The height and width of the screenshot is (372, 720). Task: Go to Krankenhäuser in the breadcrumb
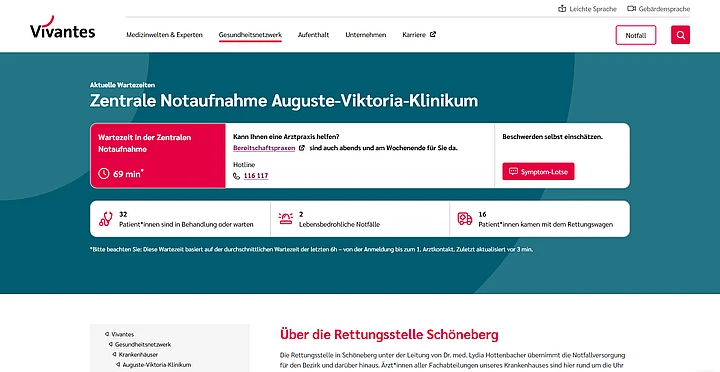click(x=138, y=355)
